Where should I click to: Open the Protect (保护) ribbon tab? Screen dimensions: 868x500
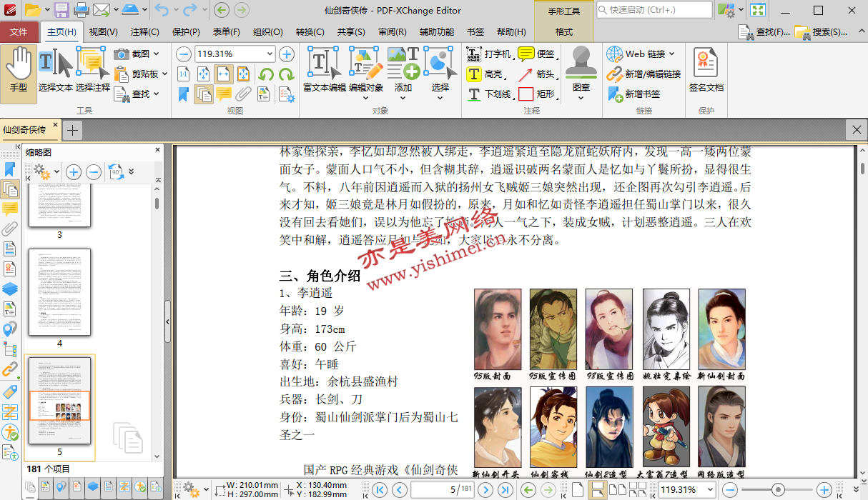coord(186,31)
